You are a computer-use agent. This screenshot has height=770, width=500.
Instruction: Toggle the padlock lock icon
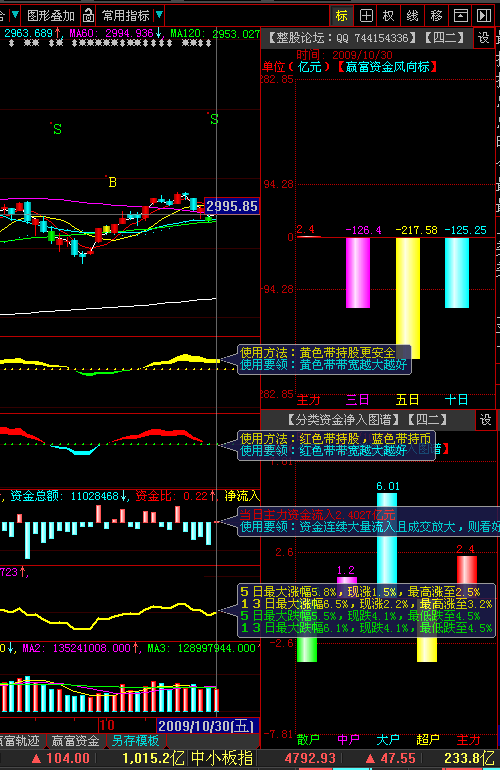tap(88, 16)
